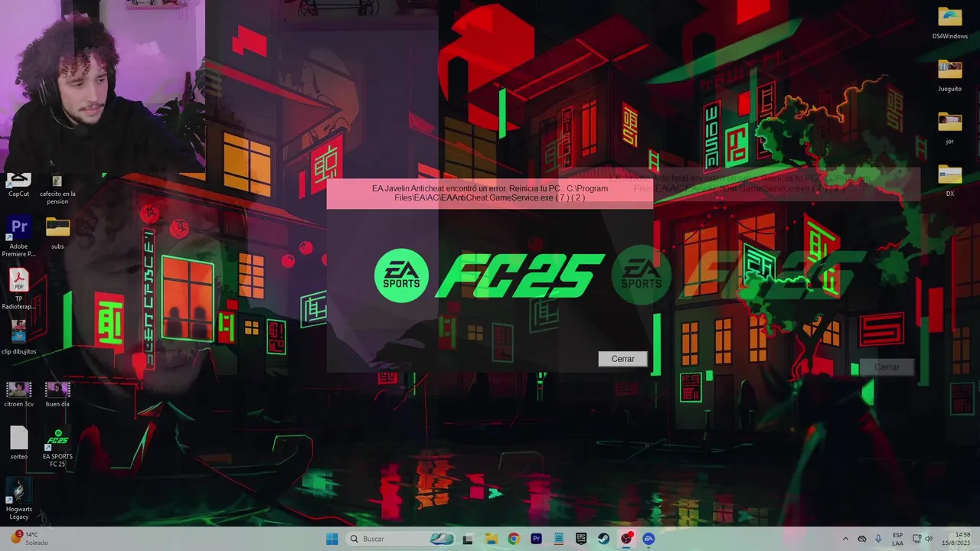The image size is (980, 551).
Task: Switch to the EA app in the taskbar
Action: point(649,539)
